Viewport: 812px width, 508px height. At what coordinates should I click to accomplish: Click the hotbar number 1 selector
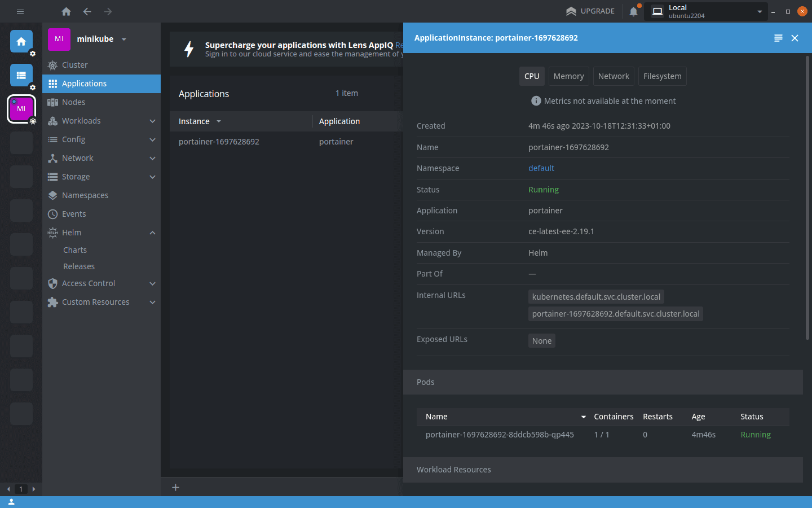21,489
